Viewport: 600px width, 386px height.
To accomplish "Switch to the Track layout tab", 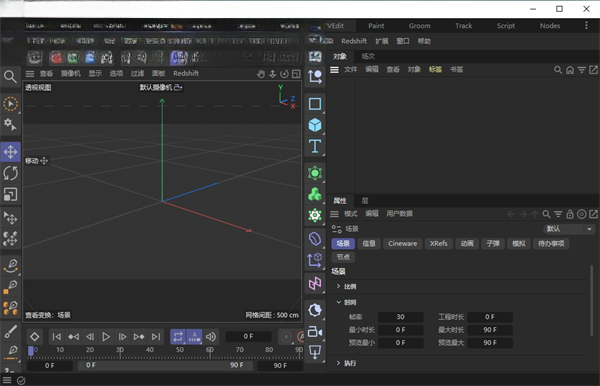I will click(x=463, y=26).
